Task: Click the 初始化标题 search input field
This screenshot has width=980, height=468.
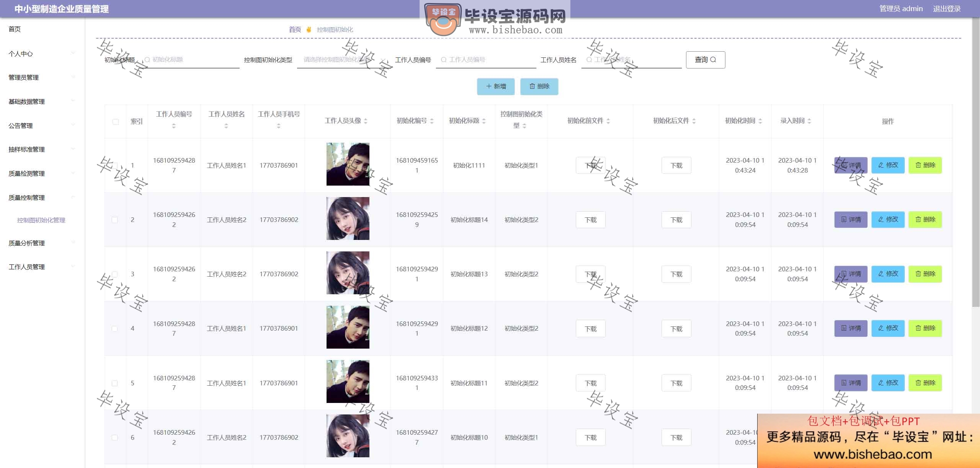Action: coord(191,60)
